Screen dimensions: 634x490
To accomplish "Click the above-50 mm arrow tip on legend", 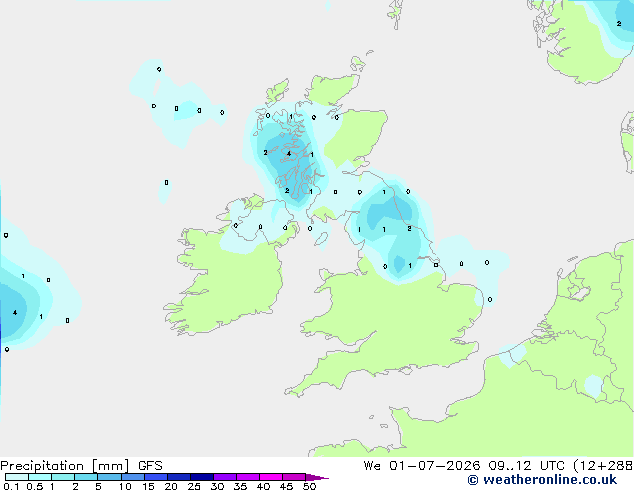I will pos(317,477).
